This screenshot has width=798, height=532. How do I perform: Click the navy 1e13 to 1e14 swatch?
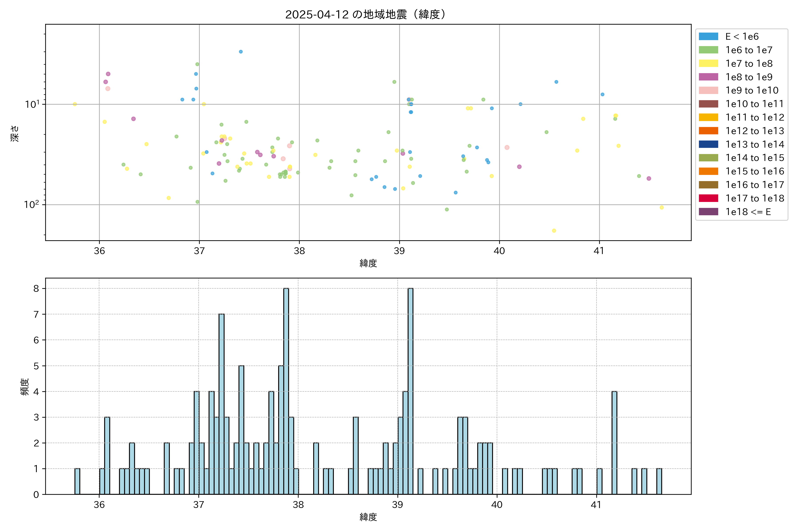coord(708,144)
